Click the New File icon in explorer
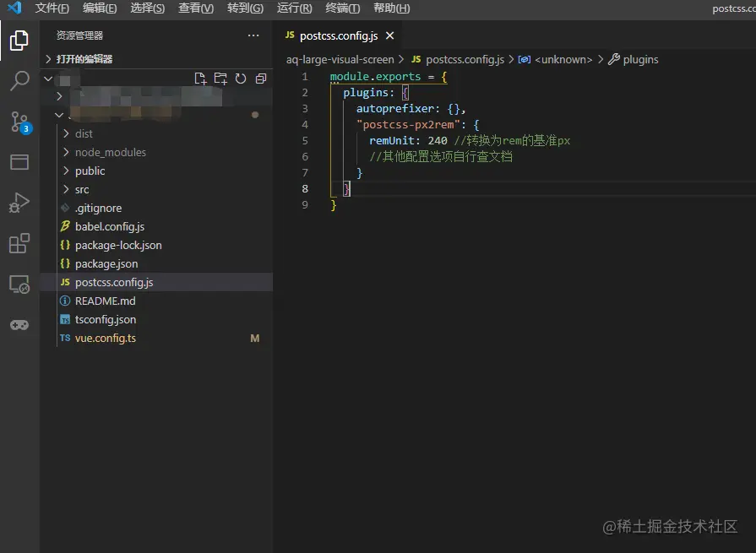This screenshot has height=553, width=756. point(200,79)
